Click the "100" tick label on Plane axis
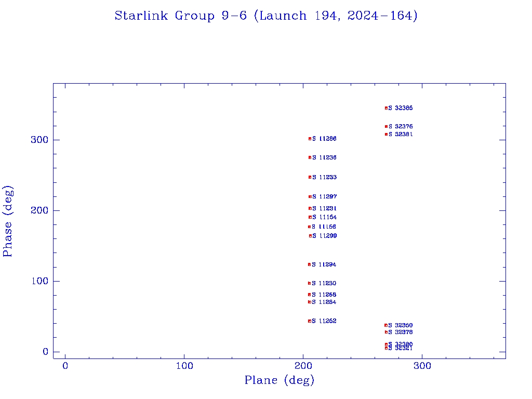Image resolution: width=532 pixels, height=399 pixels. pyautogui.click(x=184, y=366)
